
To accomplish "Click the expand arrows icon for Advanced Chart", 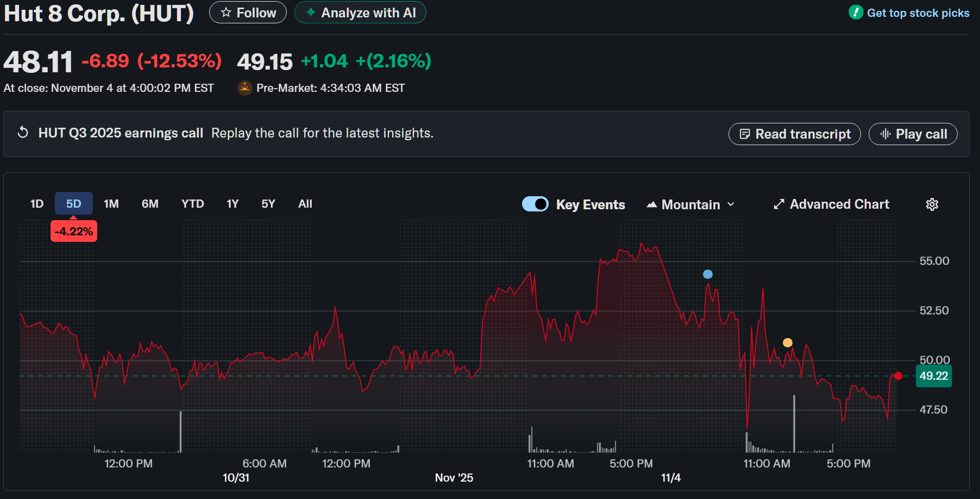I will 779,204.
